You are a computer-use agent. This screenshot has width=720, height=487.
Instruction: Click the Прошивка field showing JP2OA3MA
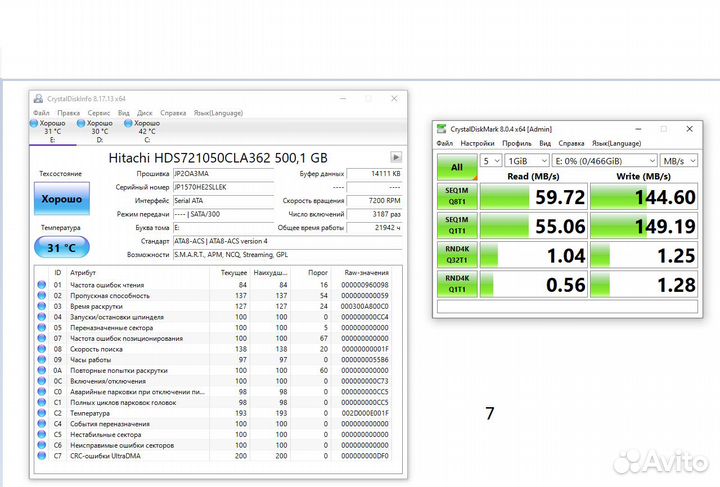(x=223, y=174)
